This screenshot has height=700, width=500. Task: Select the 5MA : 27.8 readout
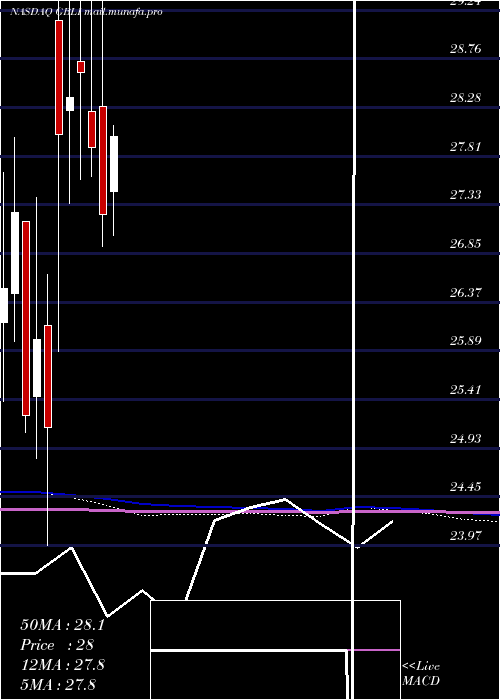pos(58,684)
